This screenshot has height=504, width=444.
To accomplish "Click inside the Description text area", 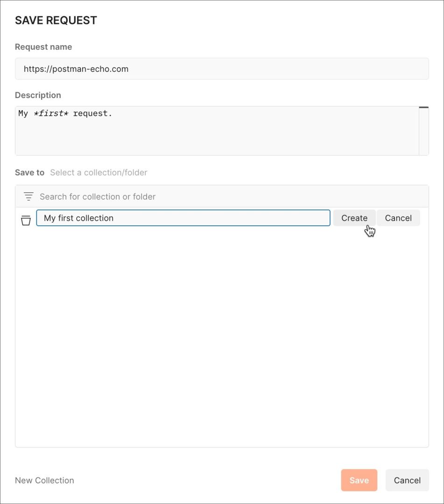I will tap(217, 131).
